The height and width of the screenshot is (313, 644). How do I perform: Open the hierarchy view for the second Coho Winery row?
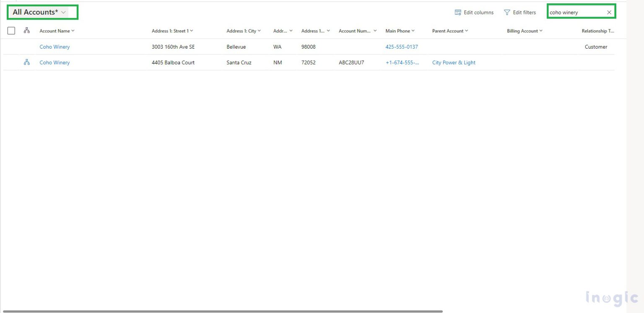click(27, 62)
